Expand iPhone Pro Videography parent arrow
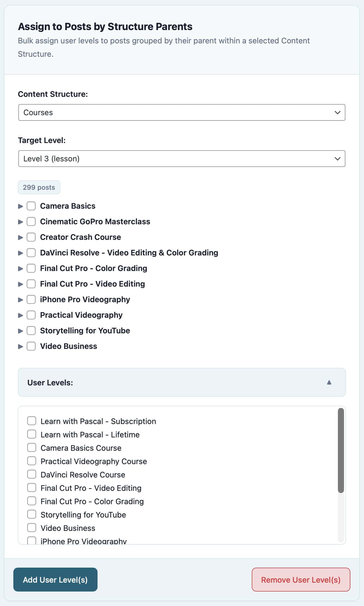 [x=20, y=300]
